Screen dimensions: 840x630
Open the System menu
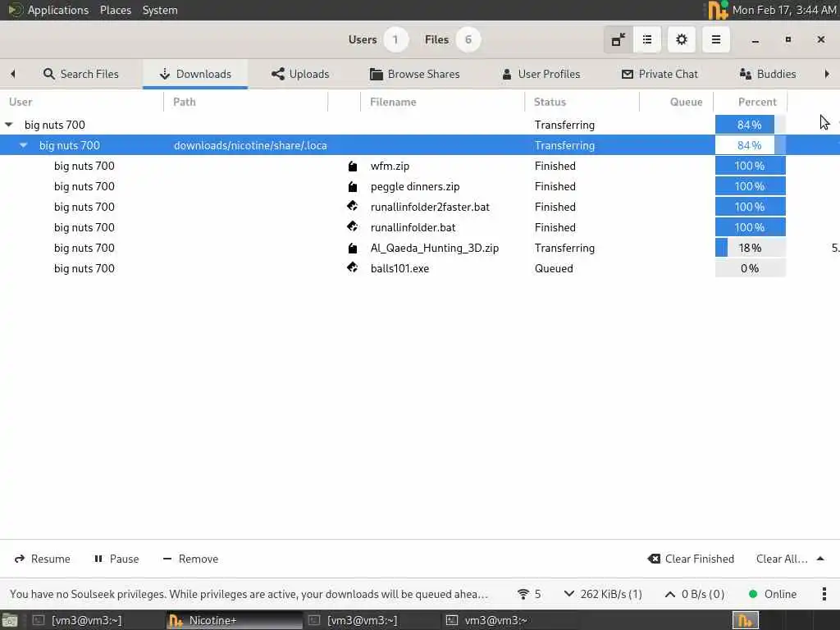[x=160, y=10]
